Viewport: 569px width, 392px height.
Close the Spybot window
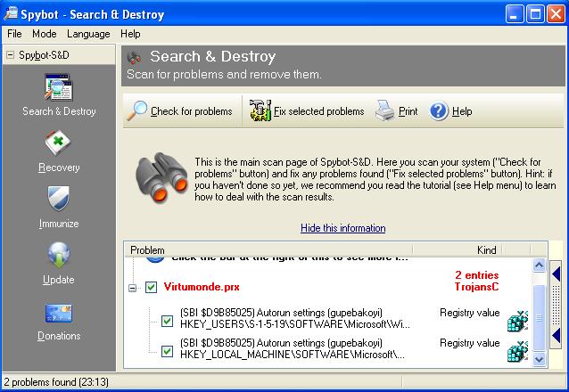(556, 14)
